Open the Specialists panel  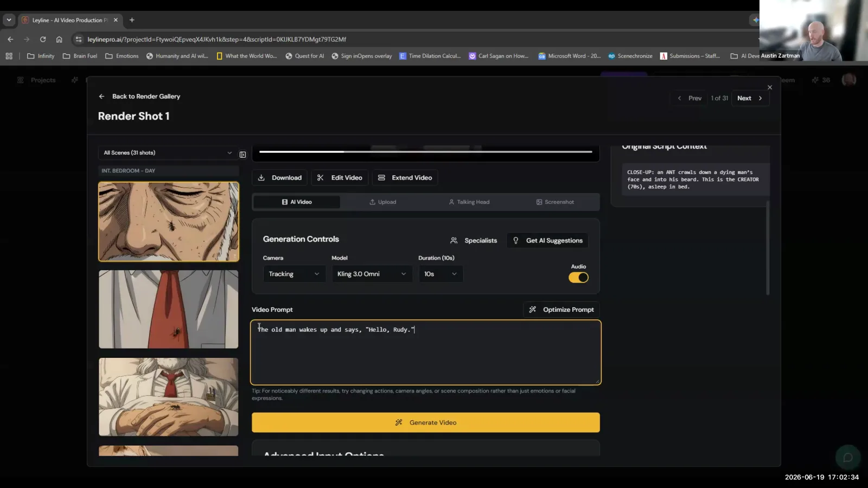tap(474, 241)
